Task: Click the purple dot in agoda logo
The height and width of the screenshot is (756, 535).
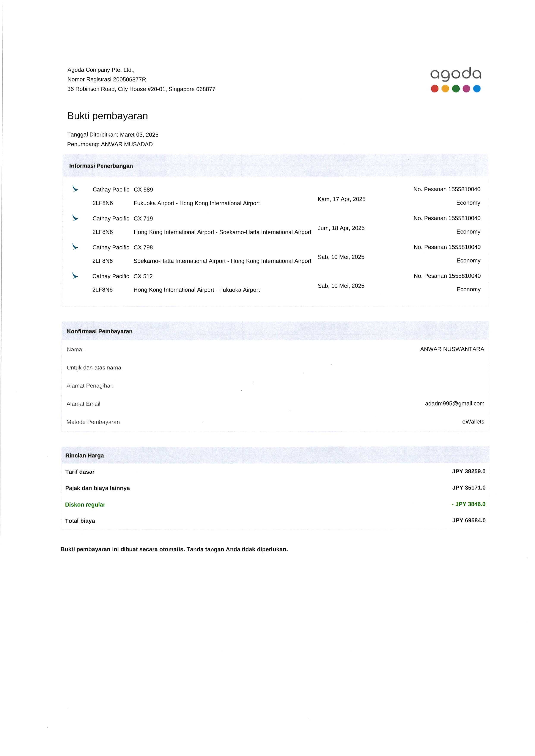Action: [x=466, y=89]
